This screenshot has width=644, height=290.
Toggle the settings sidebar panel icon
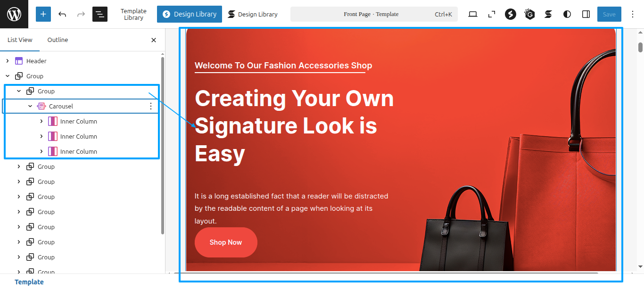(586, 14)
